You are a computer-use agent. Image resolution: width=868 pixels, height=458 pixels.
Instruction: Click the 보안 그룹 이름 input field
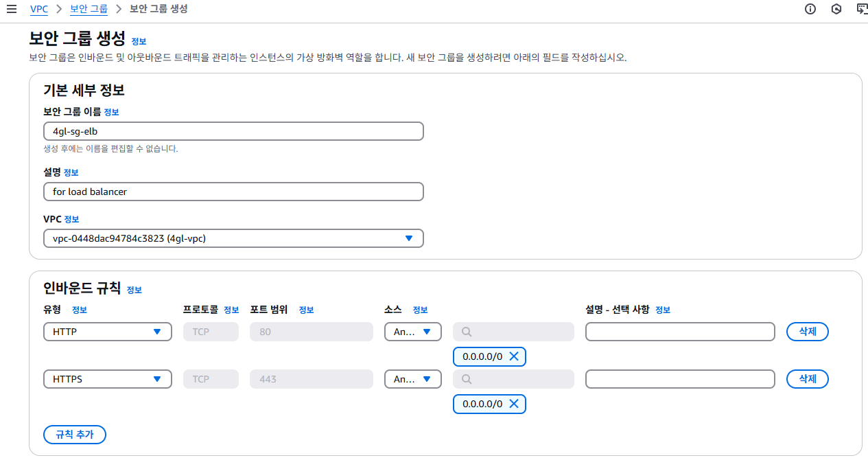click(x=233, y=131)
